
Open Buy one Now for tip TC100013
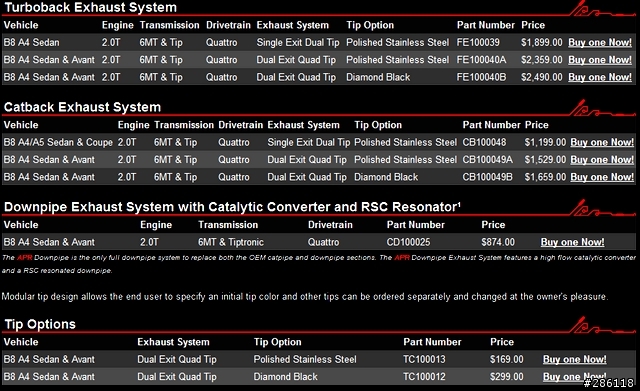(574, 360)
